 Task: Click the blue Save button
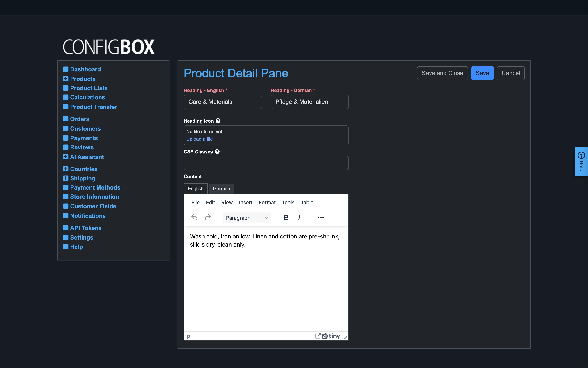(482, 73)
